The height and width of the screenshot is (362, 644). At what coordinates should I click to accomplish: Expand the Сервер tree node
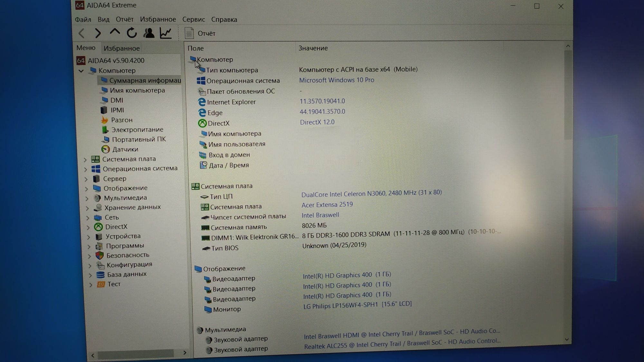pyautogui.click(x=86, y=179)
